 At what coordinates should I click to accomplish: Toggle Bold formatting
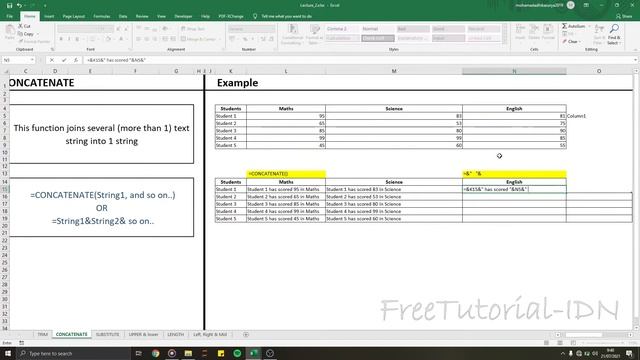pyautogui.click(x=61, y=39)
